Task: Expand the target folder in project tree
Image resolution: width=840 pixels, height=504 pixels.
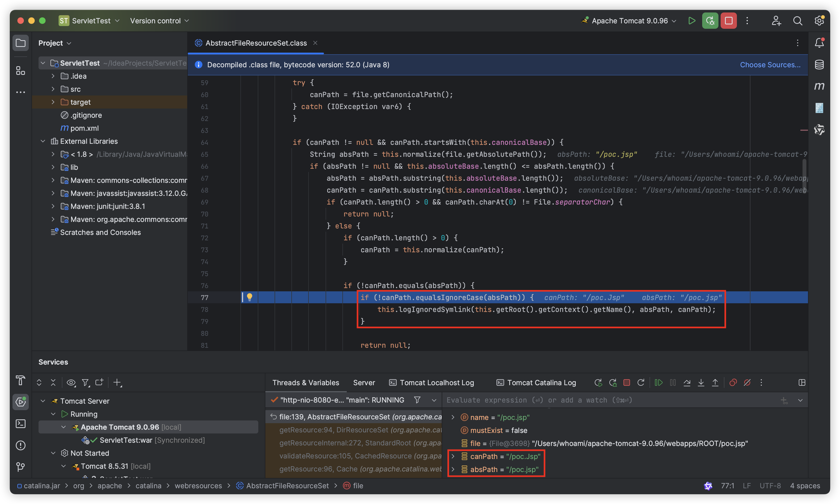Action: (x=53, y=102)
